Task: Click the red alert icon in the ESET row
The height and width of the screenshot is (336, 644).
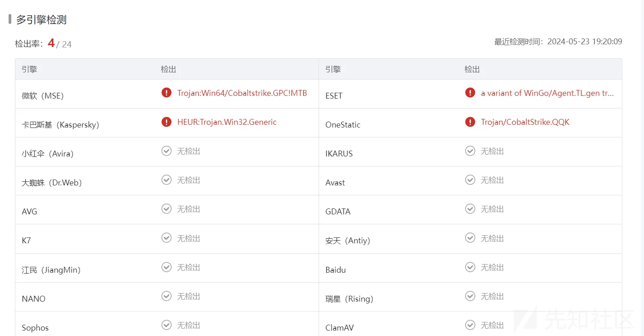Action: (470, 93)
